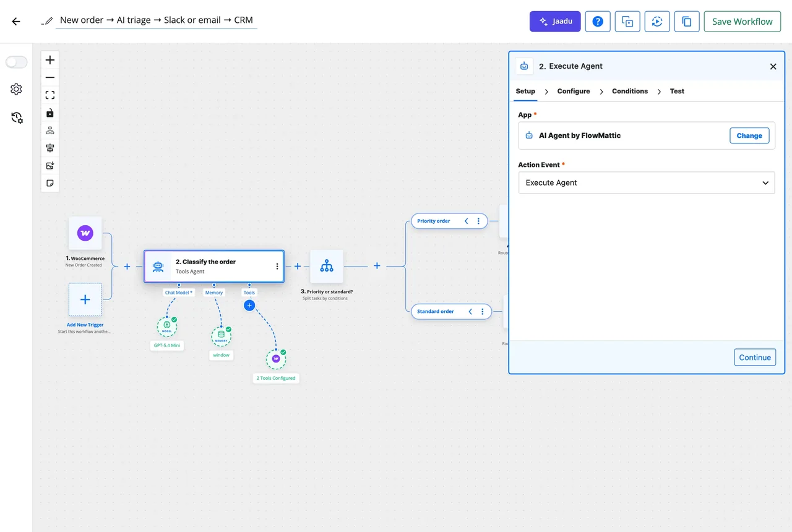Viewport: 792px width, 532px height.
Task: Download the canvas as an image
Action: pos(50,165)
